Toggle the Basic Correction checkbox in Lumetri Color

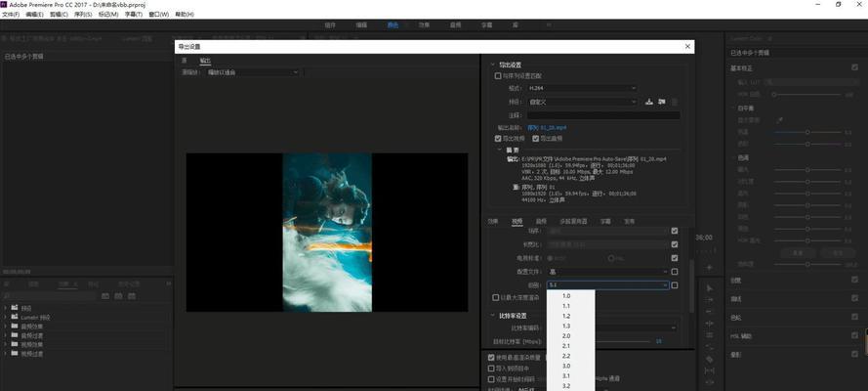point(854,67)
